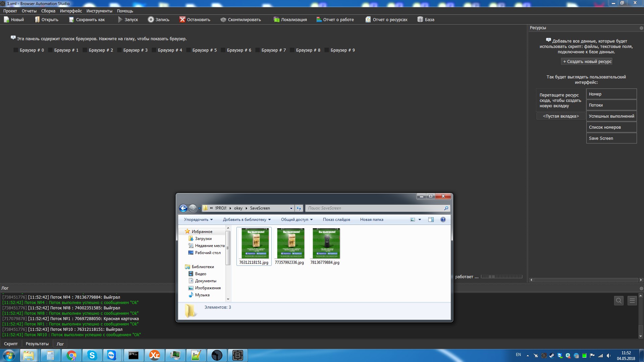Open Windows Start menu
The width and height of the screenshot is (644, 362).
[9, 355]
